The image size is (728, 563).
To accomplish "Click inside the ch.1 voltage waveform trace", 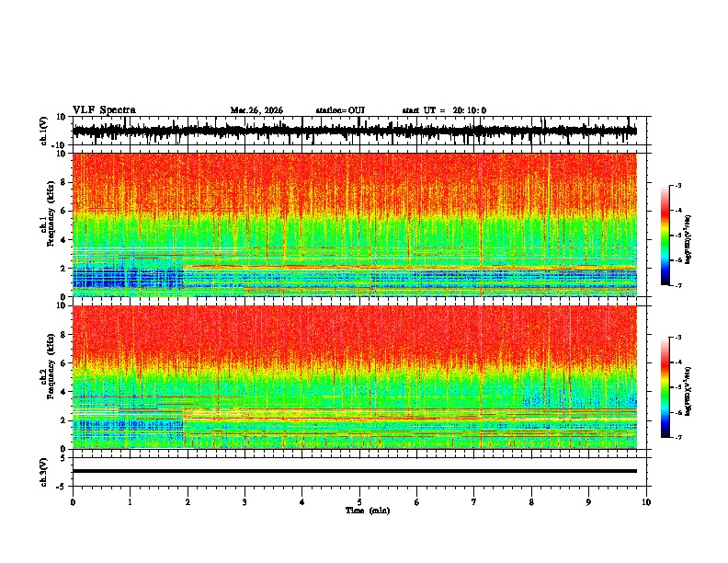I will click(354, 131).
